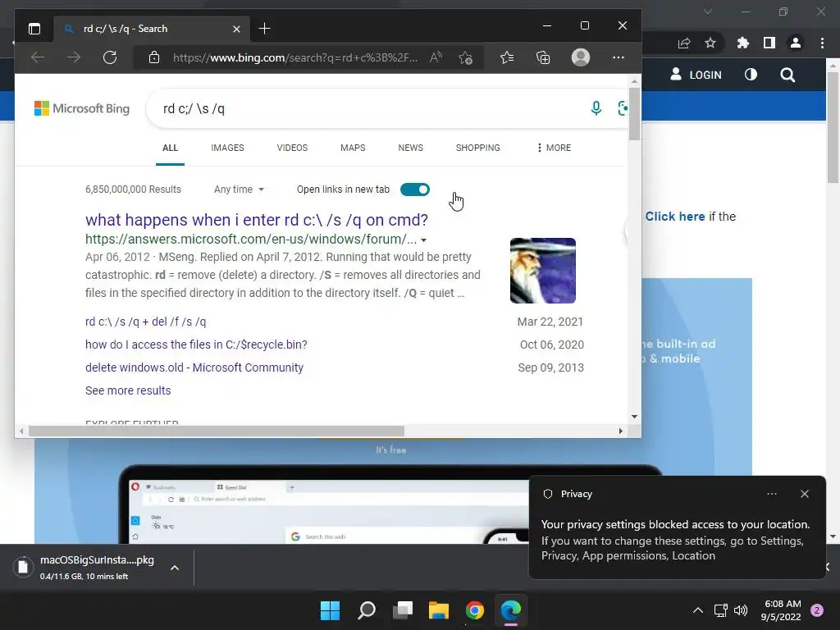The image size is (840, 630).
Task: Switch to Chrome from taskbar
Action: point(475,610)
